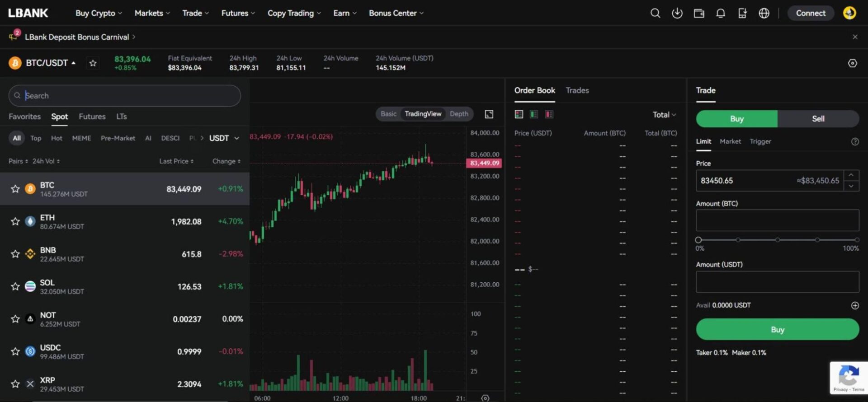
Task: Increase price with the up stepper arrow
Action: click(x=851, y=175)
